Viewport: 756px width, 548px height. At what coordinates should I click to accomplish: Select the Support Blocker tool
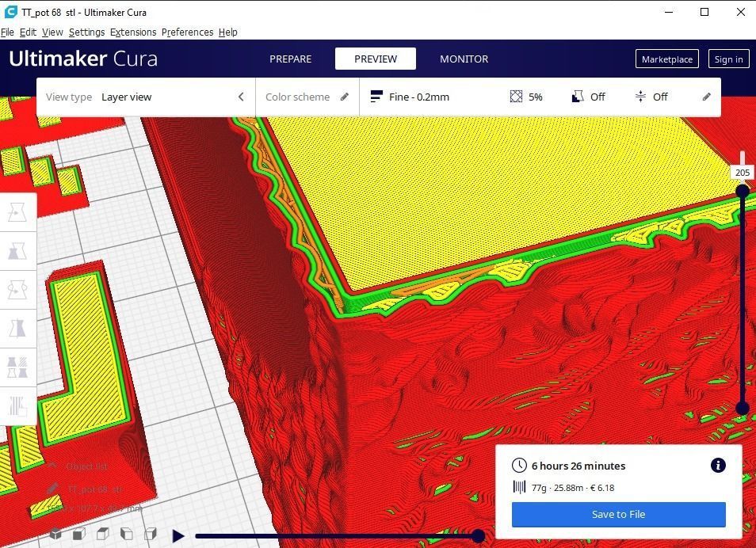tap(17, 405)
